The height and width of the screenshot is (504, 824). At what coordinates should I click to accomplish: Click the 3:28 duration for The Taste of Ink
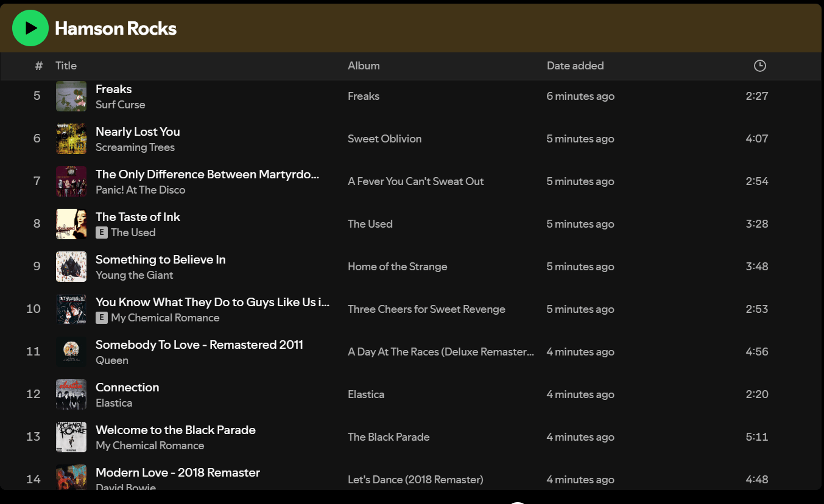pyautogui.click(x=757, y=224)
